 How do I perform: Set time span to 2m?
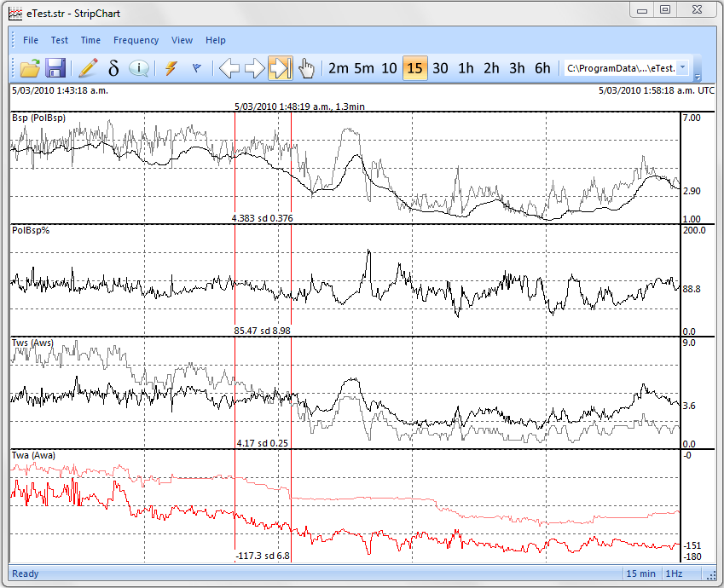point(339,68)
